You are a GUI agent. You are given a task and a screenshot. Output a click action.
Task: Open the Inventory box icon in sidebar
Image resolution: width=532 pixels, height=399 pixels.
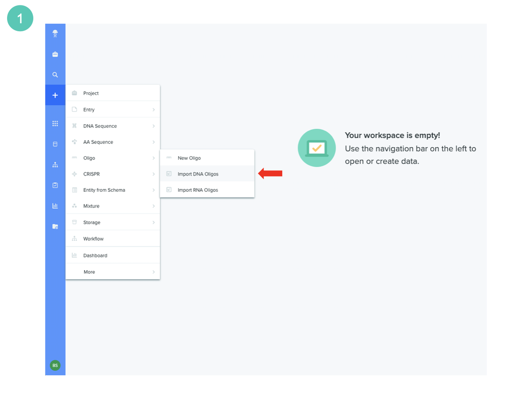click(55, 144)
